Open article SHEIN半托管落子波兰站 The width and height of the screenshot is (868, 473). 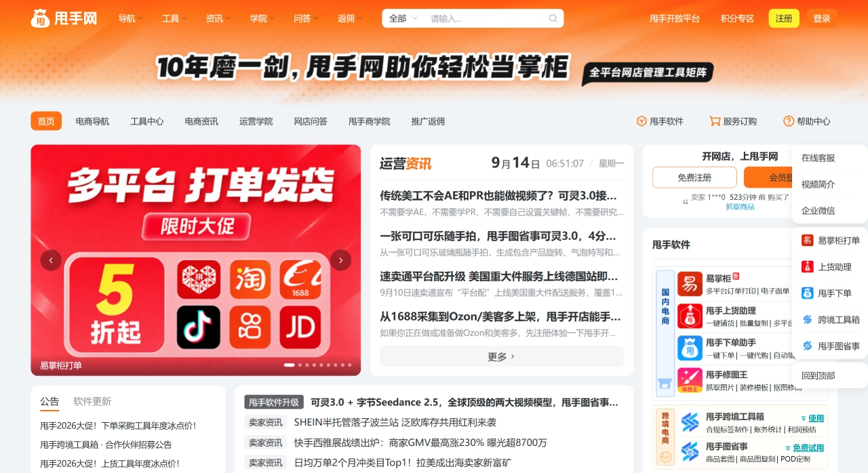point(395,422)
